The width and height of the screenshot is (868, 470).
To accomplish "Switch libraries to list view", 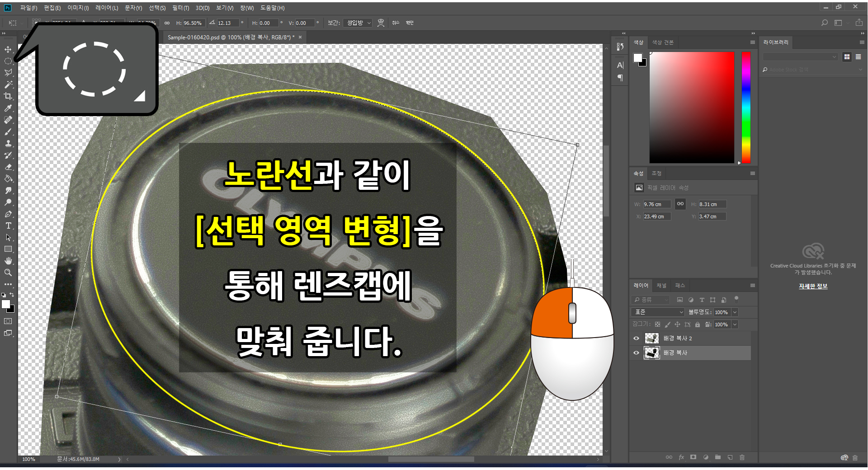I will pyautogui.click(x=858, y=56).
